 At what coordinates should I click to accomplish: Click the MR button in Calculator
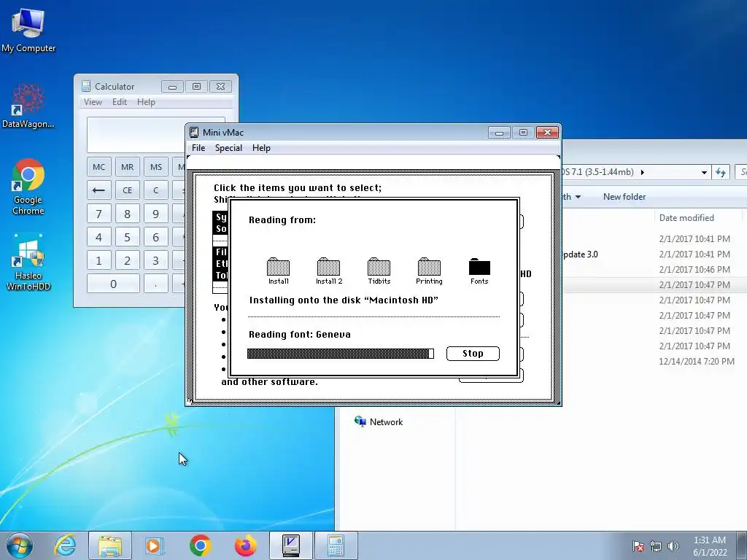click(127, 167)
